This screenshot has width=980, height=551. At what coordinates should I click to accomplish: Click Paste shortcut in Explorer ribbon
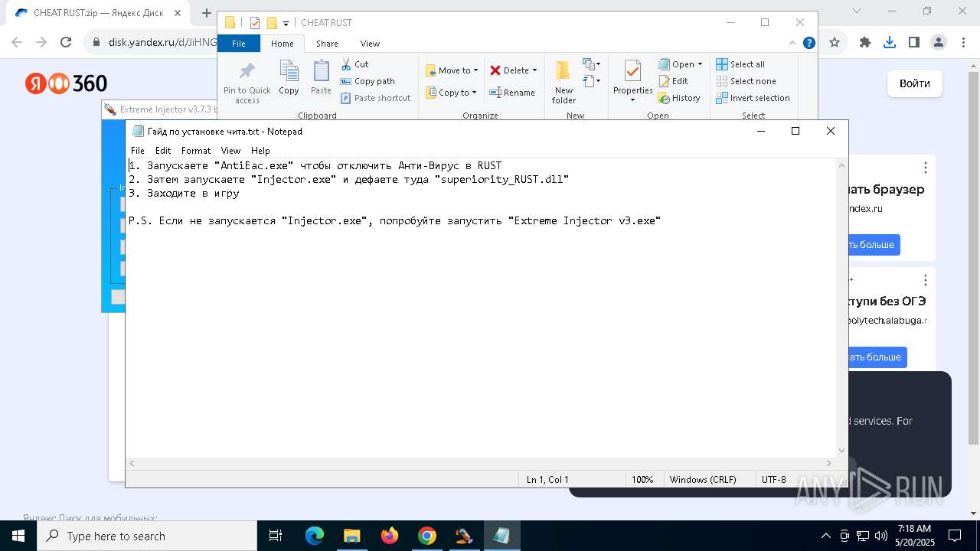point(375,98)
